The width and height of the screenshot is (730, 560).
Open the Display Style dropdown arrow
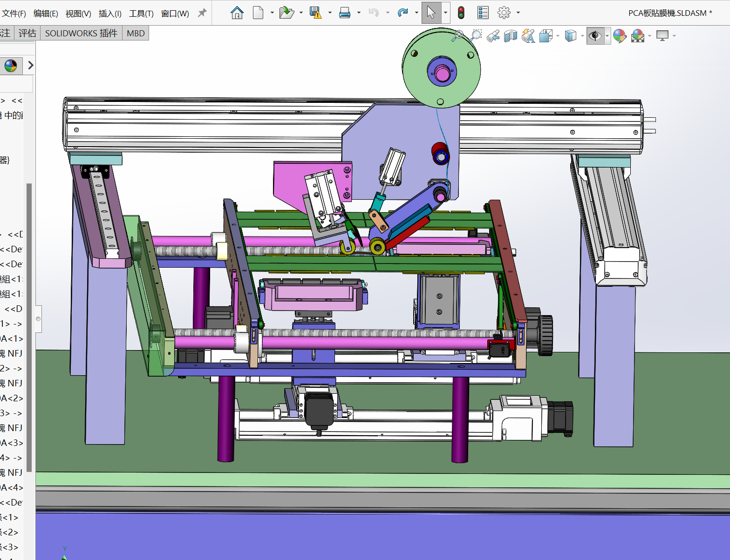pyautogui.click(x=582, y=36)
